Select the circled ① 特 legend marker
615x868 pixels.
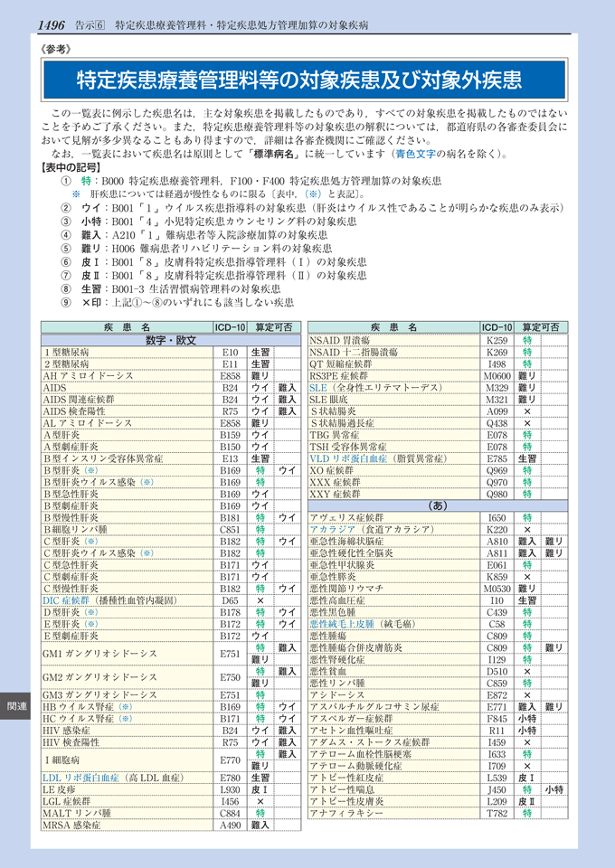(63, 181)
